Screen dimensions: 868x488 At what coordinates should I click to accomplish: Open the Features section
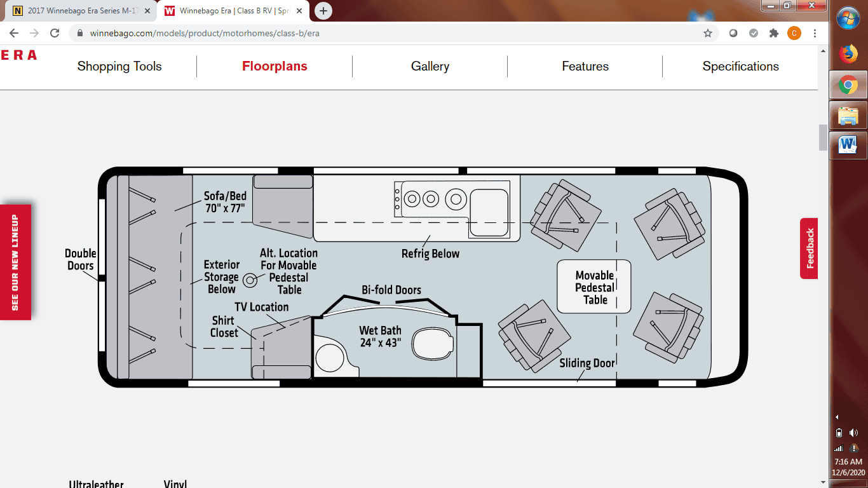click(x=585, y=66)
